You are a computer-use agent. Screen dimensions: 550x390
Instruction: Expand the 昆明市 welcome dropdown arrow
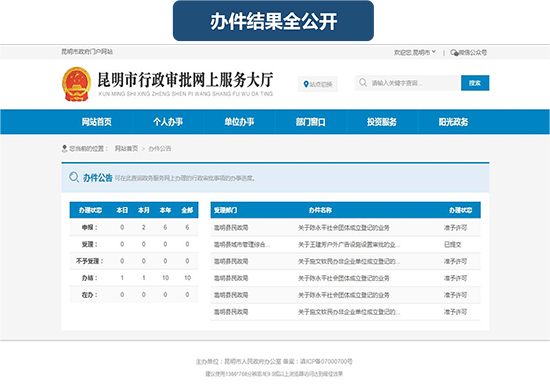[434, 52]
